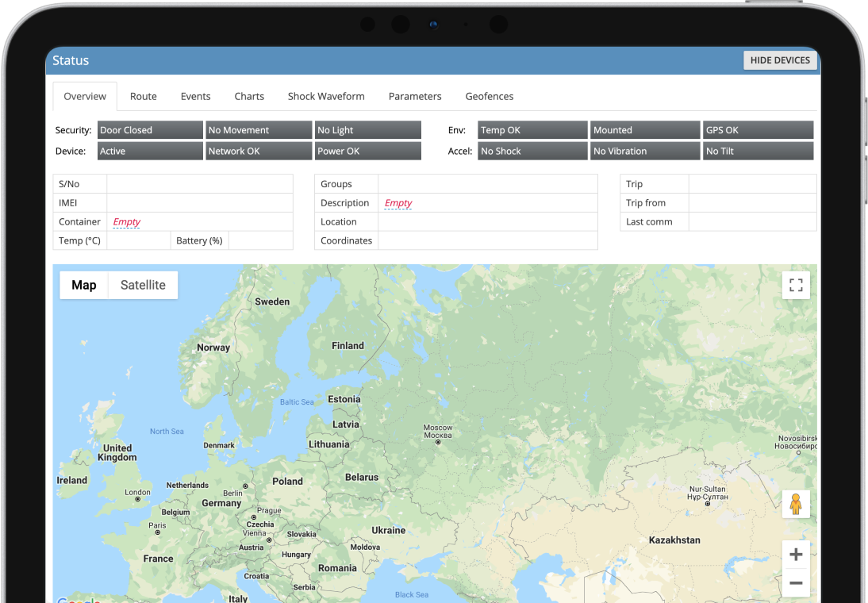Image resolution: width=868 pixels, height=603 pixels.
Task: Click the Ukraine map label
Action: (x=388, y=530)
